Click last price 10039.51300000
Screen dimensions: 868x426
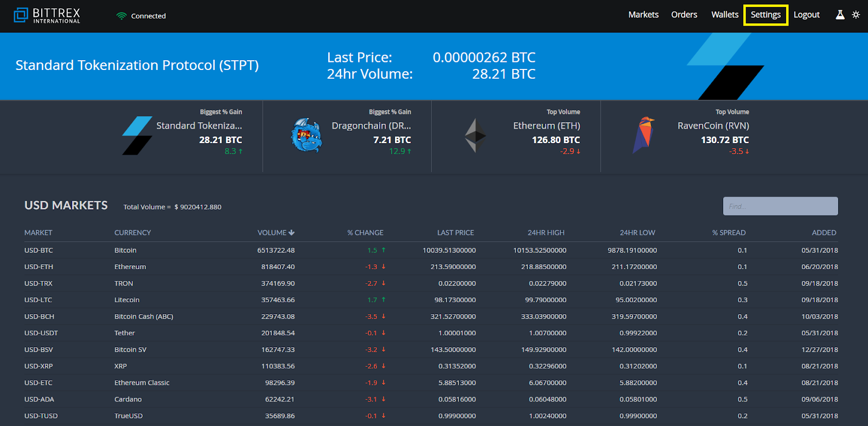pyautogui.click(x=449, y=250)
